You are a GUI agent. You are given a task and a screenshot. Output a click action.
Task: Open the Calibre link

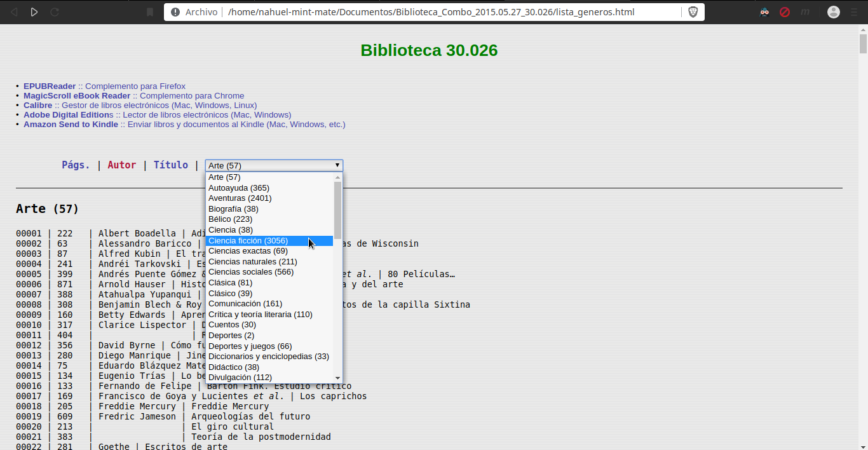coord(37,106)
